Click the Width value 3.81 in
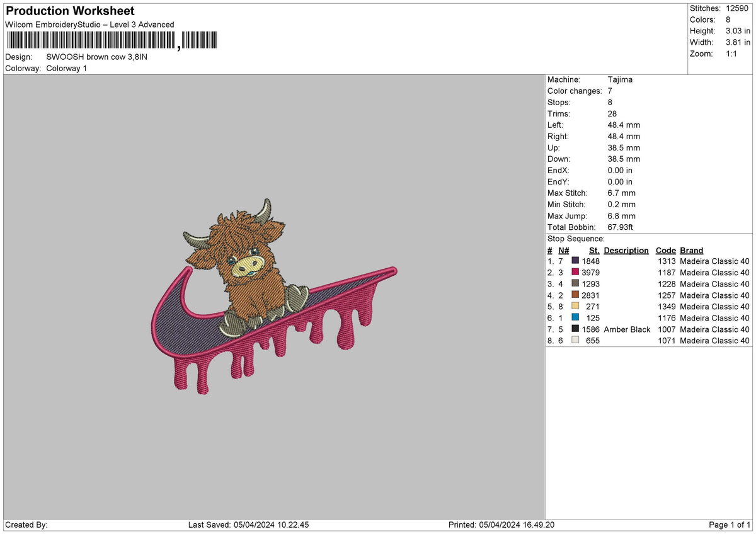This screenshot has height=534, width=756. point(738,42)
